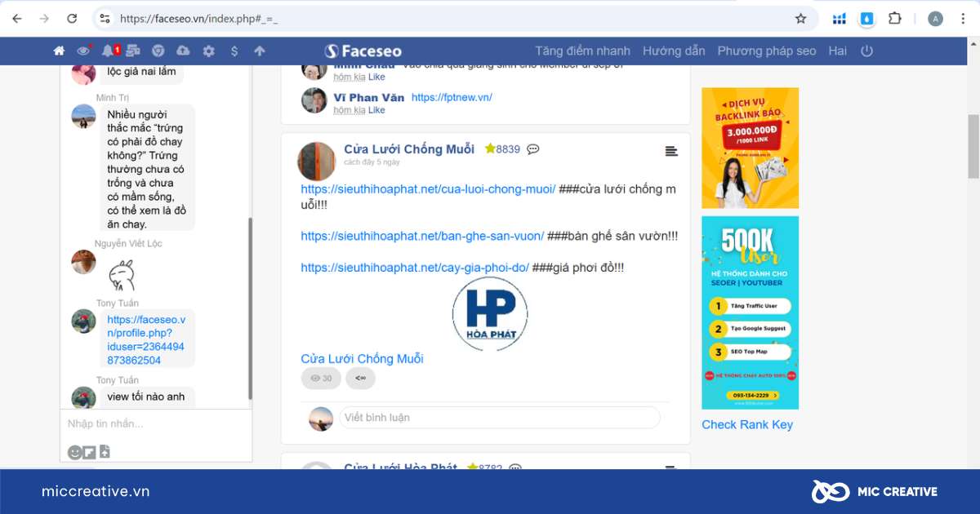980x514 pixels.
Task: Open Tony Tuấn's faceseo profile link
Action: (146, 340)
